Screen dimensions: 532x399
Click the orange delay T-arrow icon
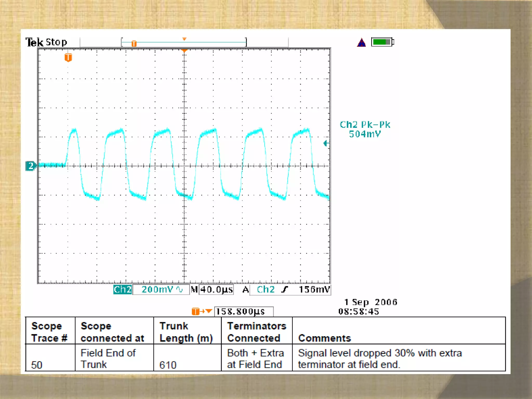click(x=202, y=311)
